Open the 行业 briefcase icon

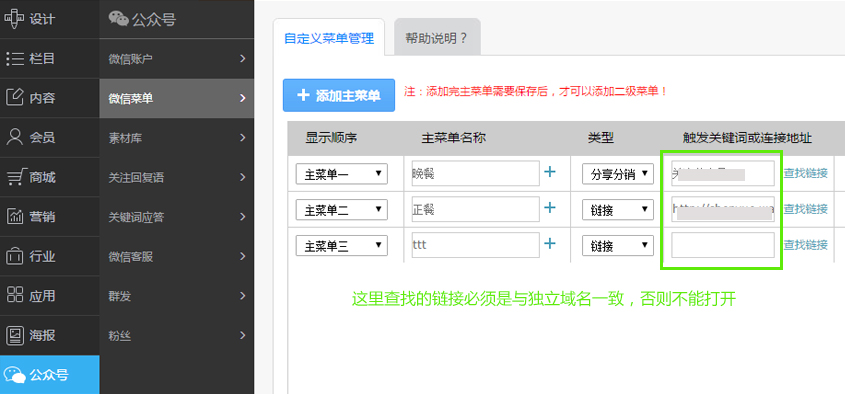(15, 256)
